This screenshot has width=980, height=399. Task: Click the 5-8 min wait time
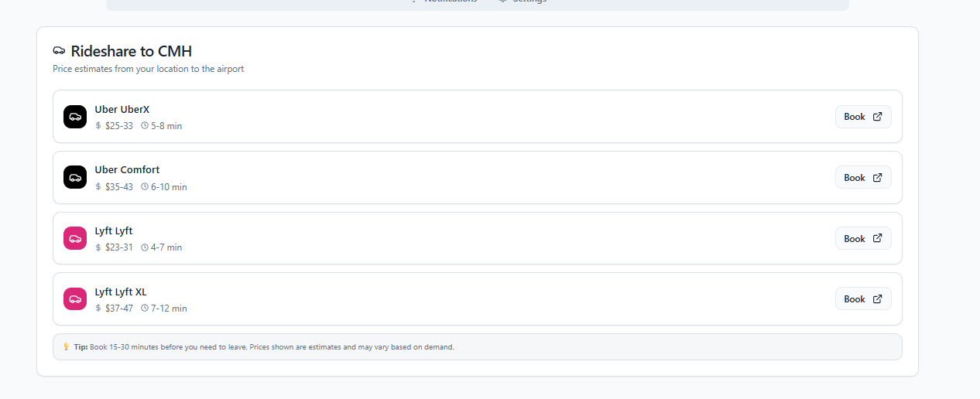pos(166,126)
